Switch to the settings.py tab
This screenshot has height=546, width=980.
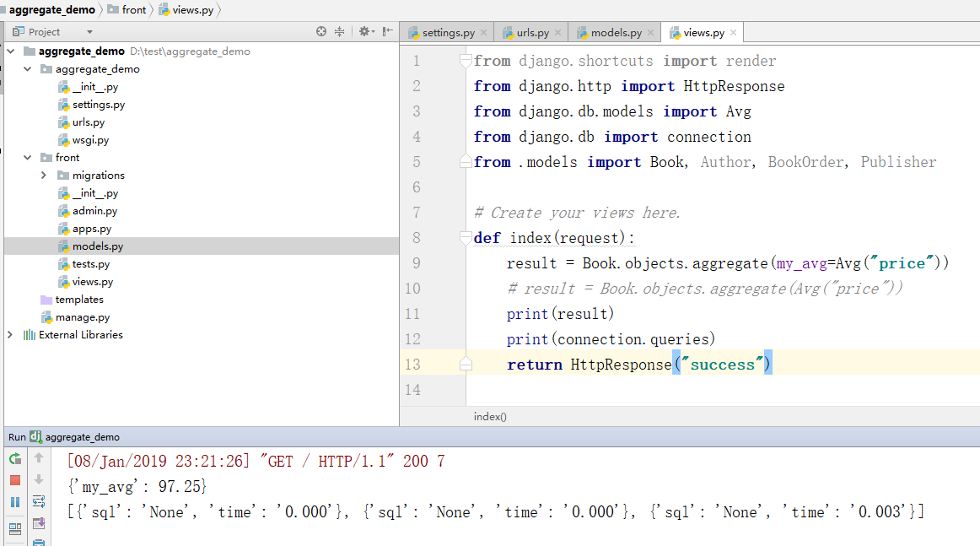tap(448, 33)
